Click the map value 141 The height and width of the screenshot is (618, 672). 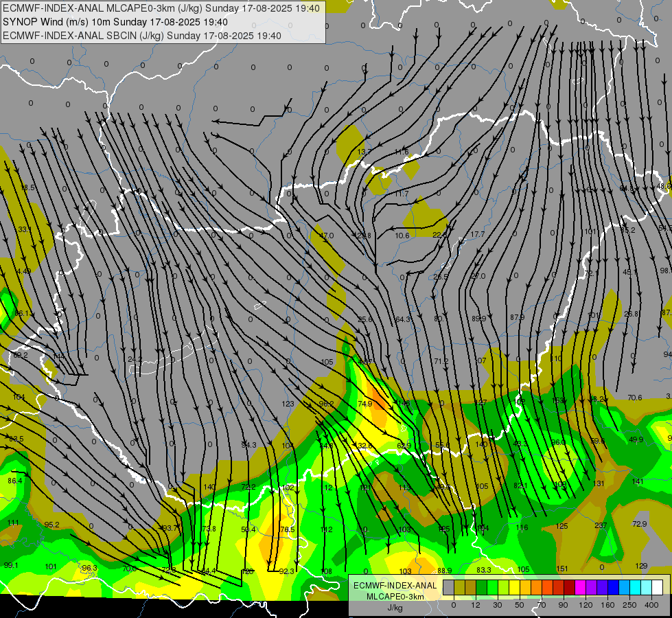(x=638, y=481)
